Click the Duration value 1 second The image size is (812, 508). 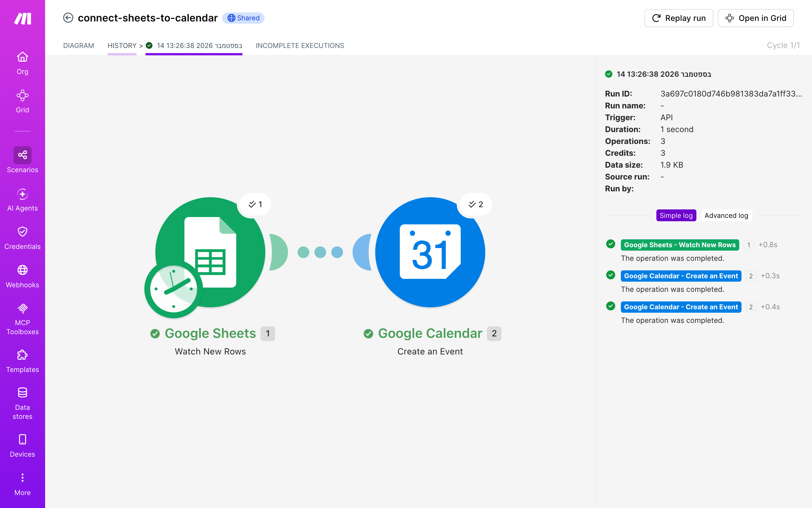[x=677, y=129]
